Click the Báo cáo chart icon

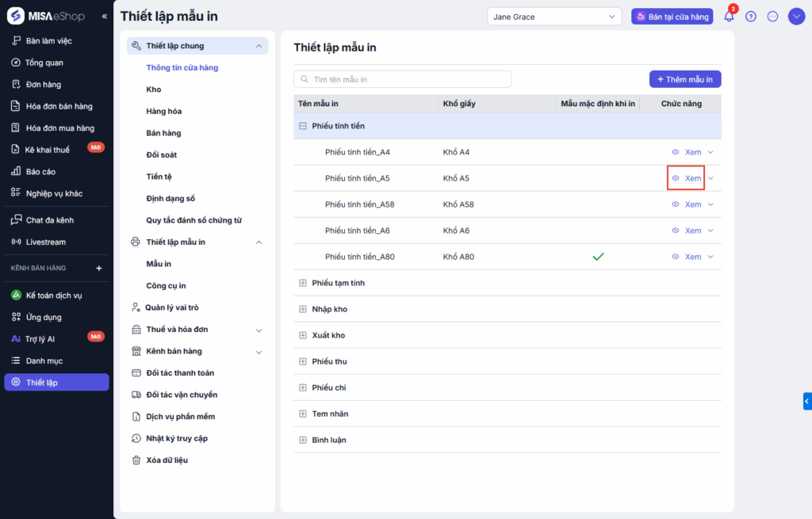coord(17,171)
